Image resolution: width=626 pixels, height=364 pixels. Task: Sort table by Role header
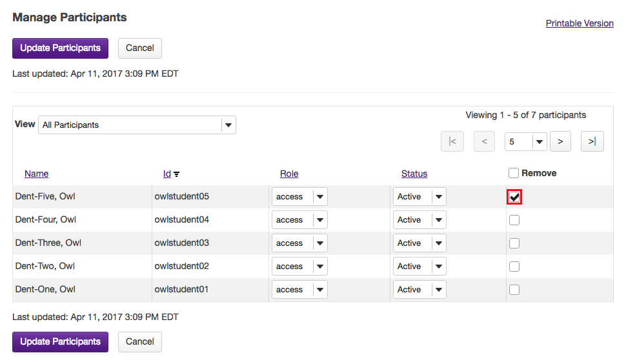coord(289,174)
